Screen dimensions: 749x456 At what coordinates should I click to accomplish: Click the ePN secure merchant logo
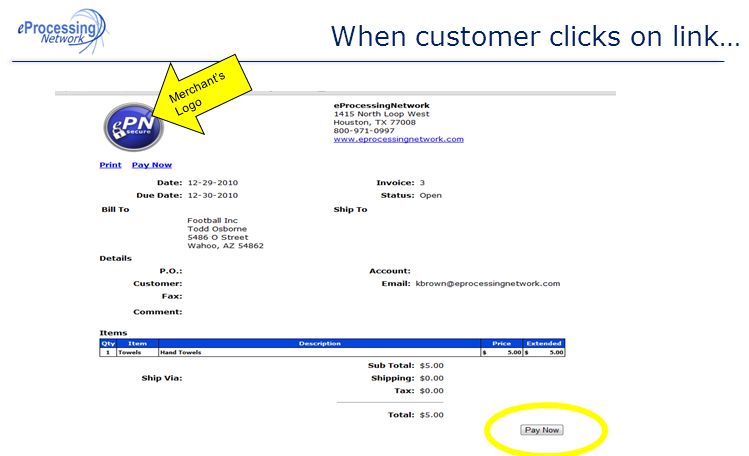pyautogui.click(x=133, y=127)
